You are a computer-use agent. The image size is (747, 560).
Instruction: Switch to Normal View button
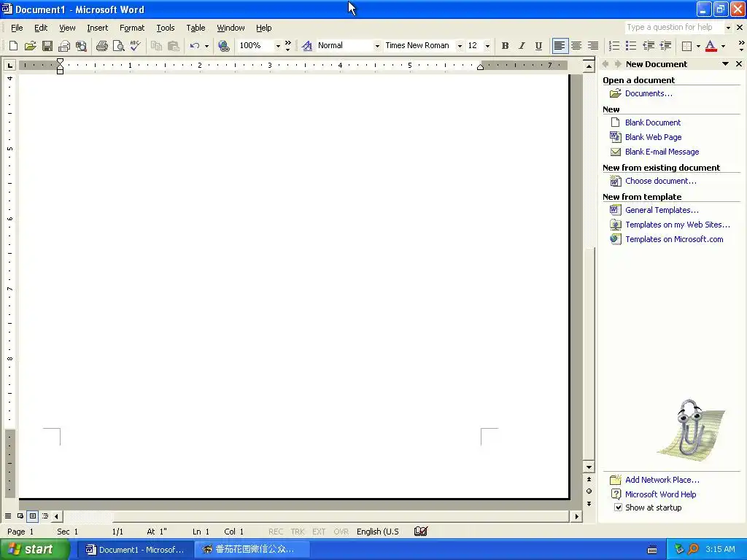point(8,516)
